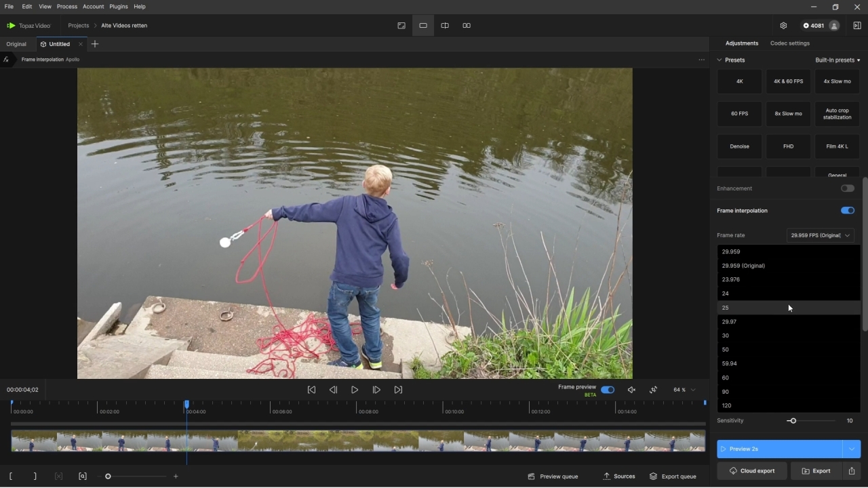Open the Preview queue
The width and height of the screenshot is (868, 488).
point(553,476)
